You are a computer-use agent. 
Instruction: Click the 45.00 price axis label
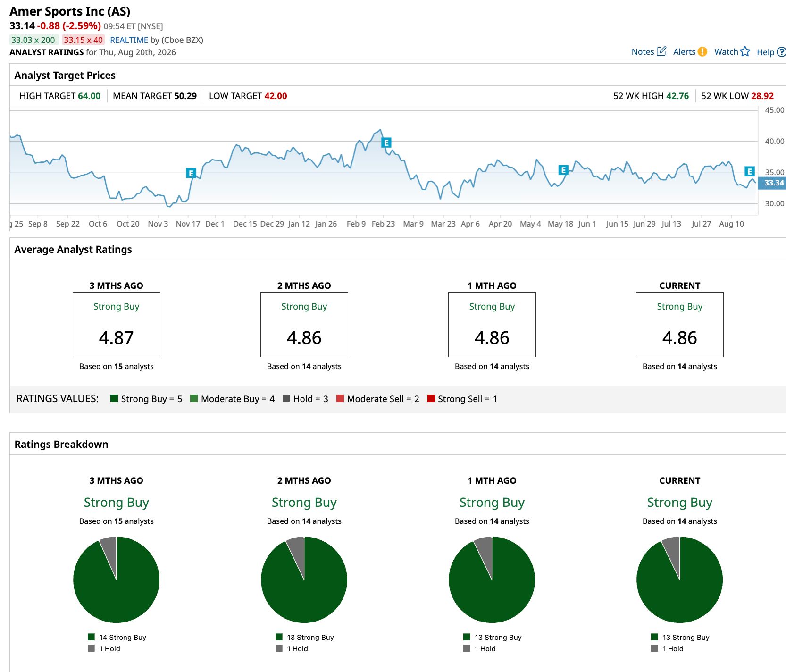pyautogui.click(x=774, y=110)
